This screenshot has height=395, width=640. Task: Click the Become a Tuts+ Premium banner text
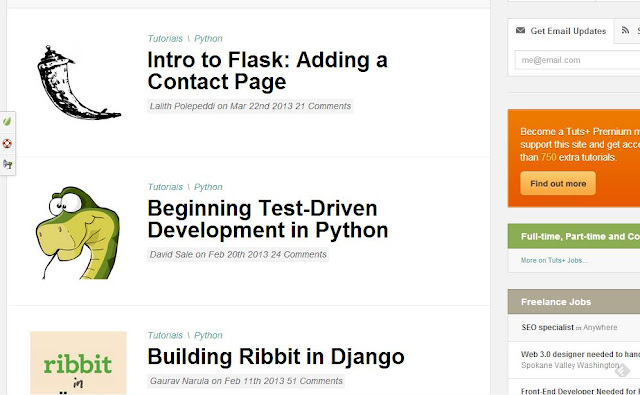tap(580, 144)
